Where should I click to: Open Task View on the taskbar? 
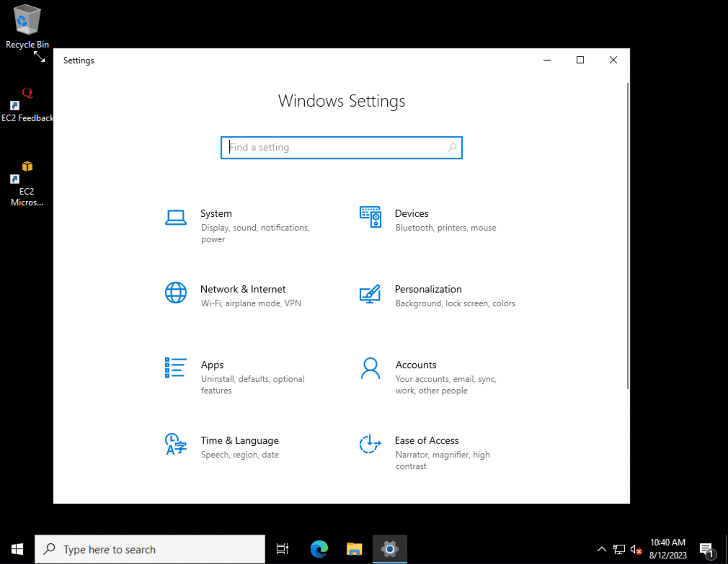point(282,549)
